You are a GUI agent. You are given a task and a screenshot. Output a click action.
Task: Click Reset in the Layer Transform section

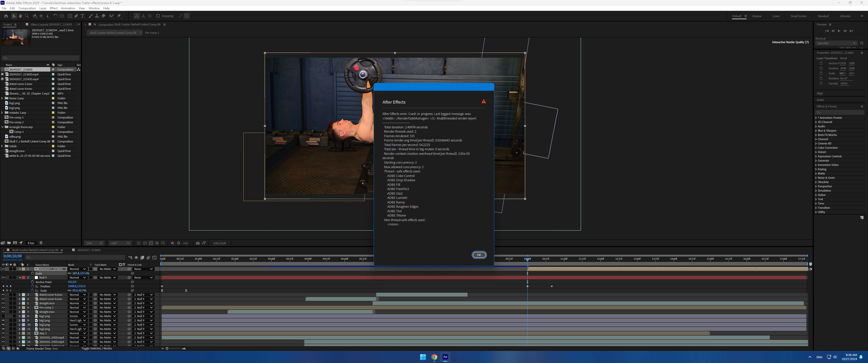pyautogui.click(x=844, y=58)
